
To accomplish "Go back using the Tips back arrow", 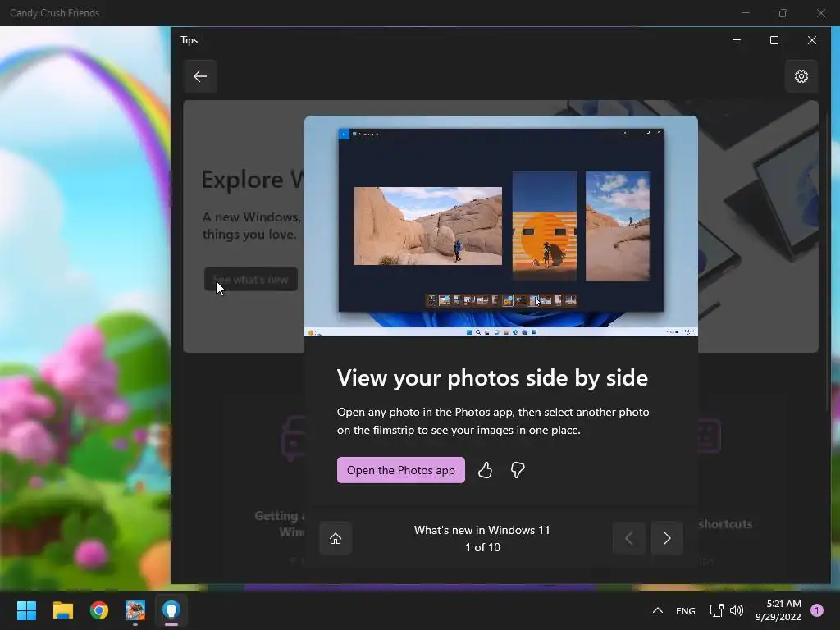I will pyautogui.click(x=200, y=76).
